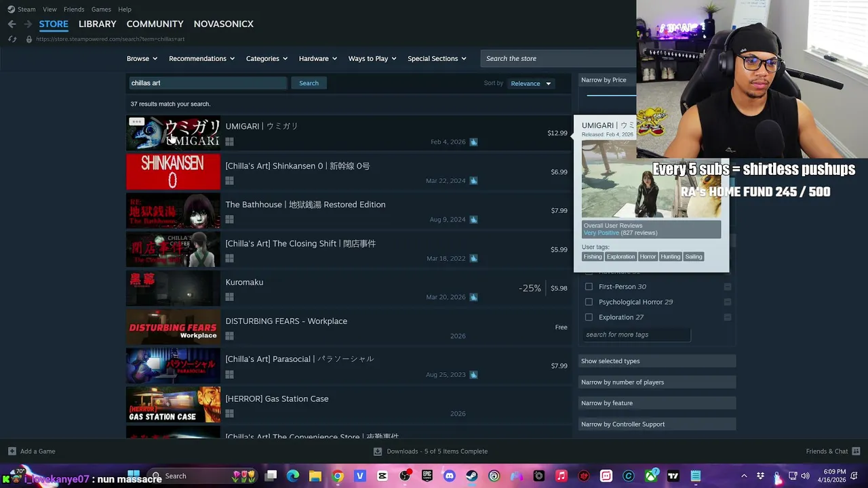Exclude Exploration tag using its minus toggle
868x488 pixels.
tap(727, 317)
